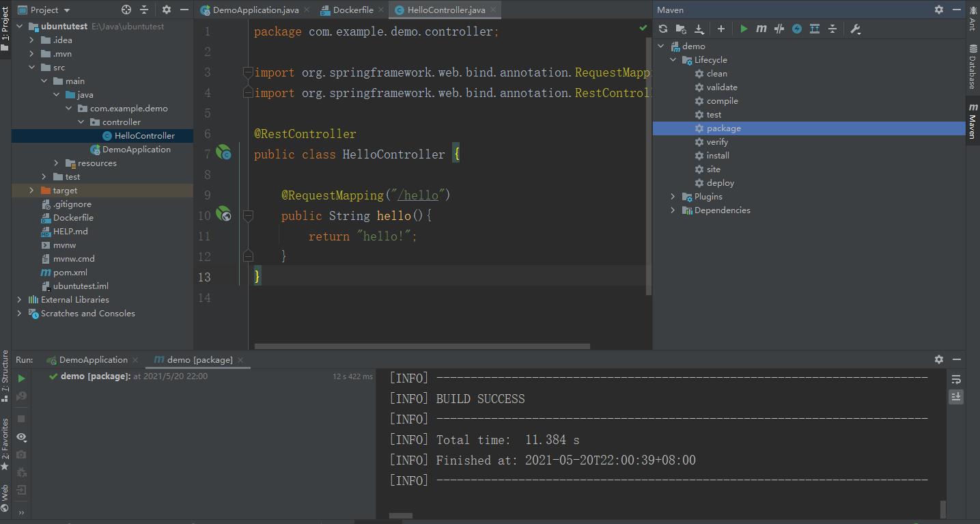Fold the hello method body
The width and height of the screenshot is (980, 524).
(248, 216)
